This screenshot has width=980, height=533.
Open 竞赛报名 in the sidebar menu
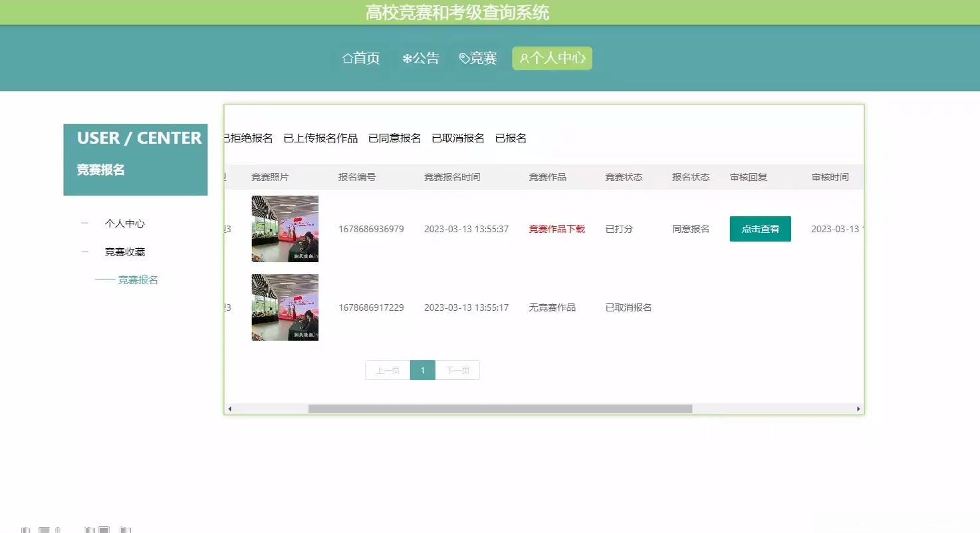[137, 279]
